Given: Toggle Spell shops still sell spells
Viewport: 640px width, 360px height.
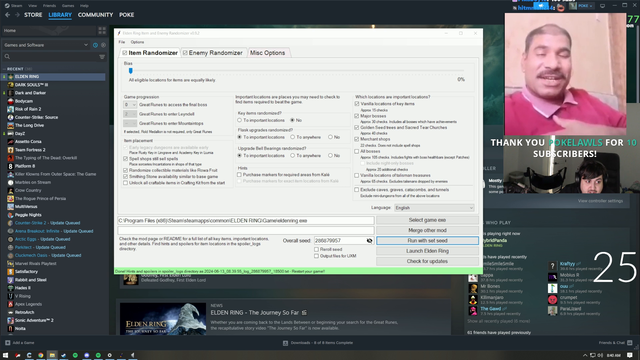Looking at the screenshot, I should coord(125,159).
